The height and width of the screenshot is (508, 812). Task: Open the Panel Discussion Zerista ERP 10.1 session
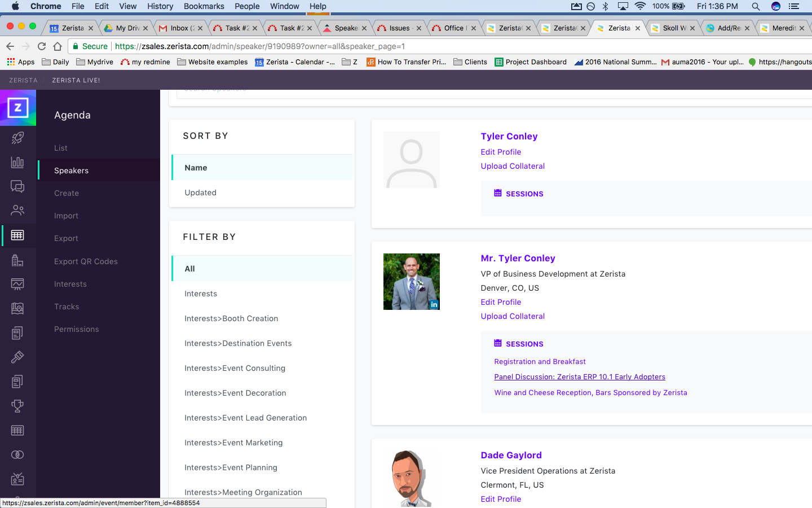tap(580, 376)
